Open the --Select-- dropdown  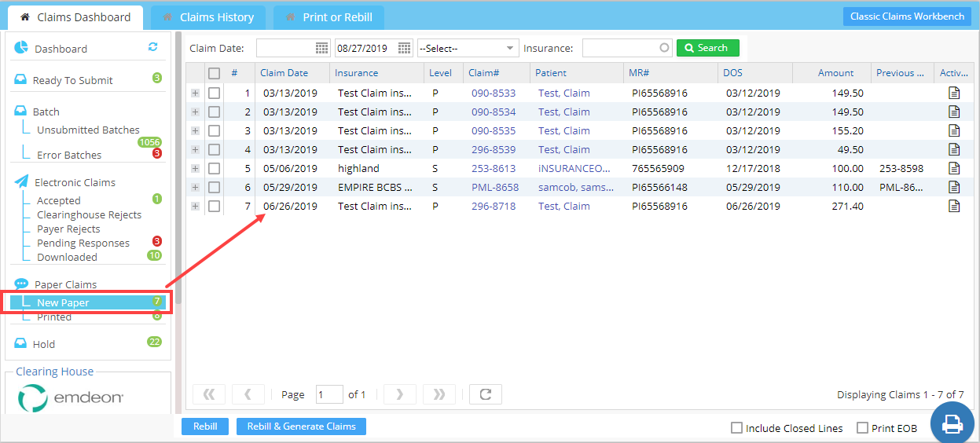point(468,49)
